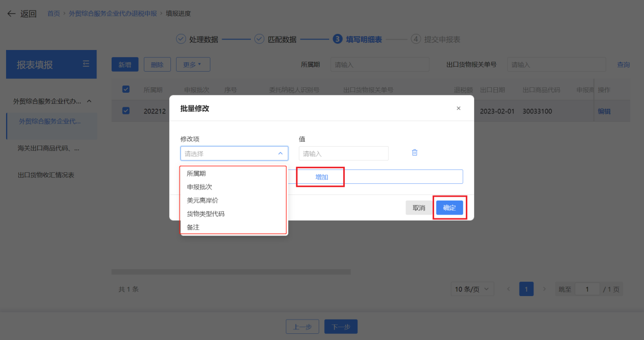Open the 修改项 select dropdown

point(234,153)
